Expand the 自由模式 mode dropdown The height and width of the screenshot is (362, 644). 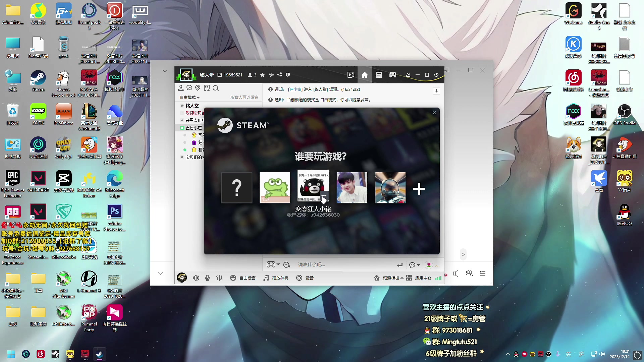pyautogui.click(x=190, y=98)
